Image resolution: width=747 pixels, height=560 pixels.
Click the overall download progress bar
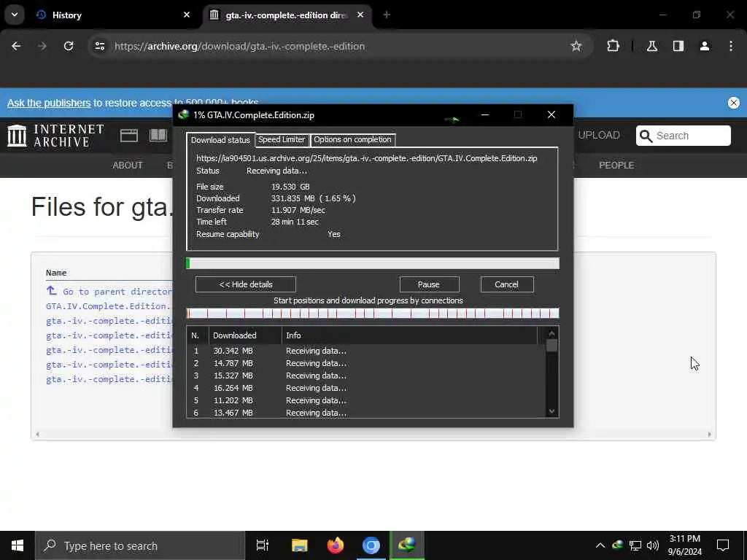373,263
